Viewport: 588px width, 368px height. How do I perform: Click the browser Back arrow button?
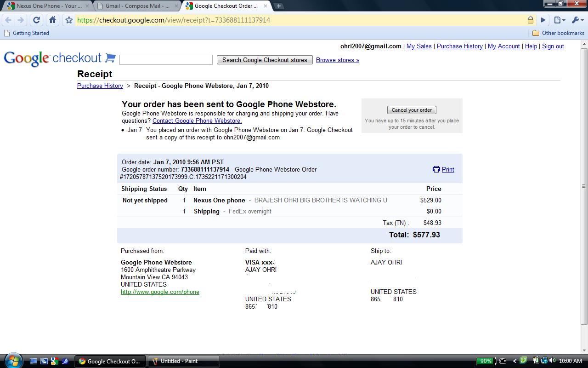(8, 20)
